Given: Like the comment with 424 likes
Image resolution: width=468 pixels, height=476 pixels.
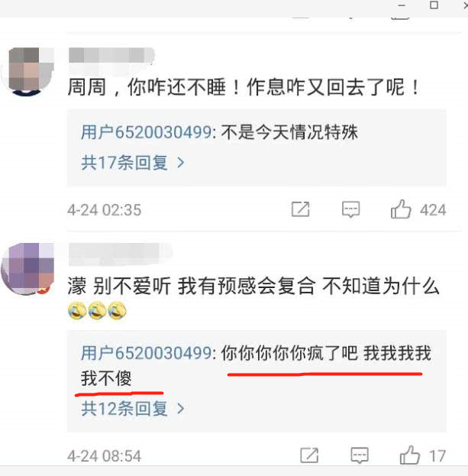Looking at the screenshot, I should [x=401, y=209].
